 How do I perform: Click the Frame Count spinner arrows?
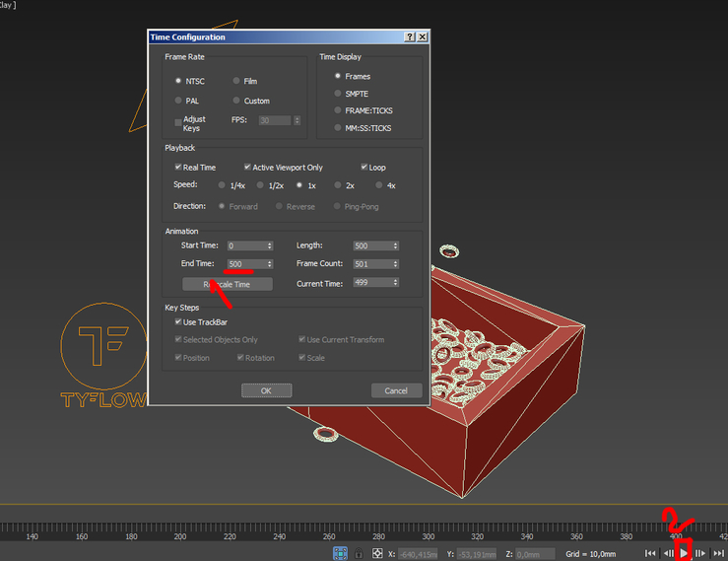[x=396, y=264]
